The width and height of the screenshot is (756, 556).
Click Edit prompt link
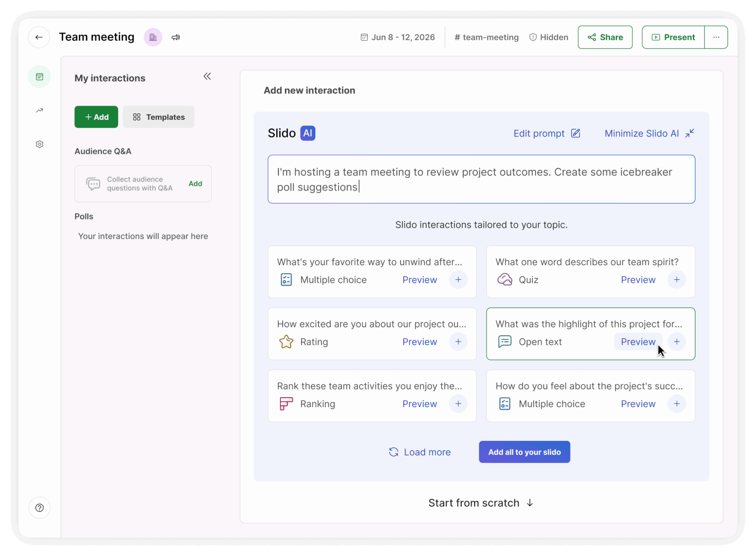tap(547, 133)
